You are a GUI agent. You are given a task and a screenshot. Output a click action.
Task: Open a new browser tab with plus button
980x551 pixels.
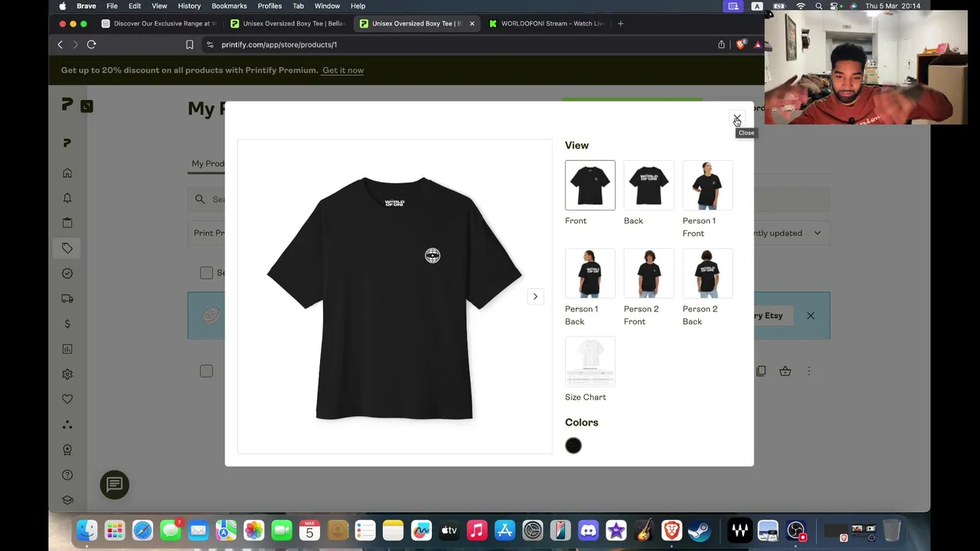pos(620,23)
